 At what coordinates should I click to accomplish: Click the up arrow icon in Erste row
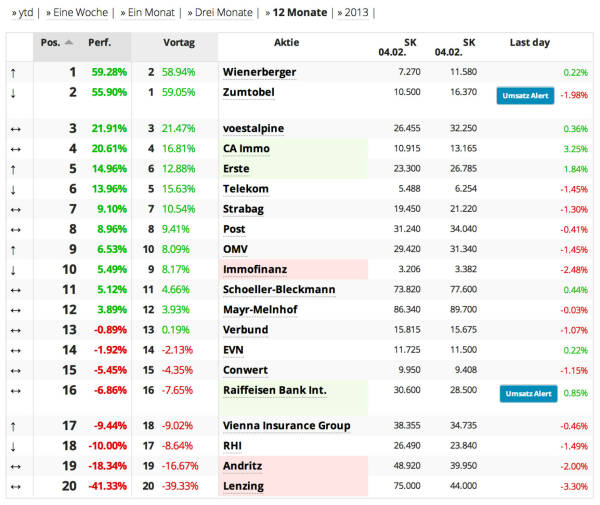(x=12, y=169)
